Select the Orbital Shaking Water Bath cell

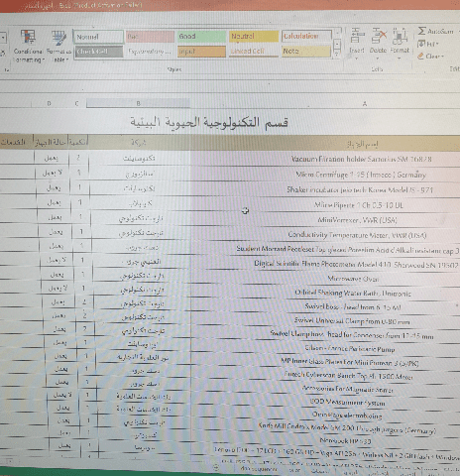pyautogui.click(x=353, y=293)
